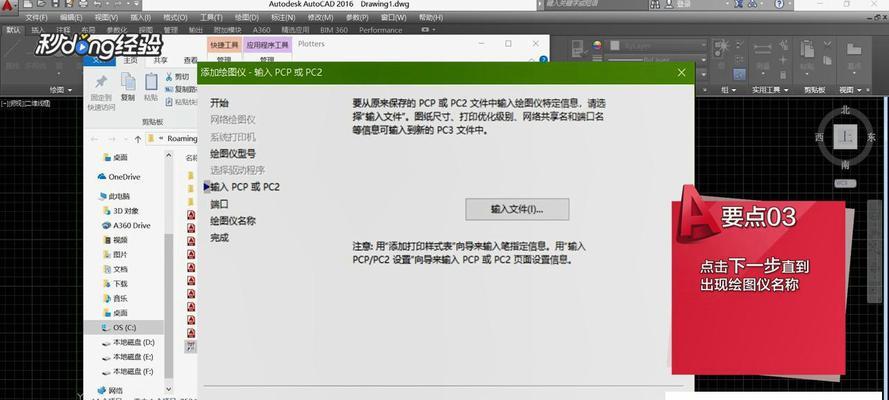Switch to the BIM 360 ribbon tab
Image resolution: width=889 pixels, height=400 pixels.
[x=334, y=30]
